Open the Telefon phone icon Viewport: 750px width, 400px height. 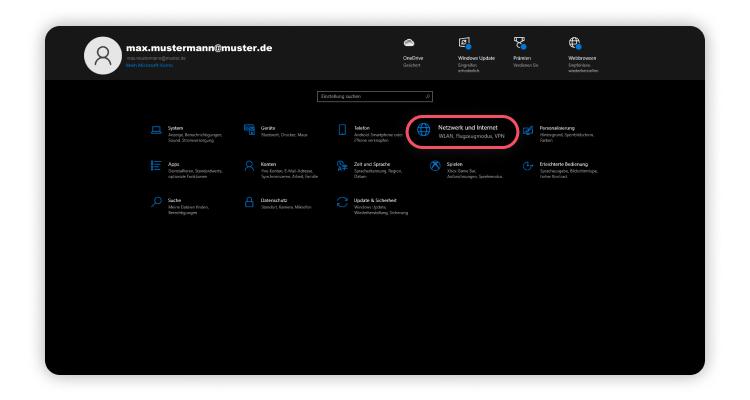[342, 130]
